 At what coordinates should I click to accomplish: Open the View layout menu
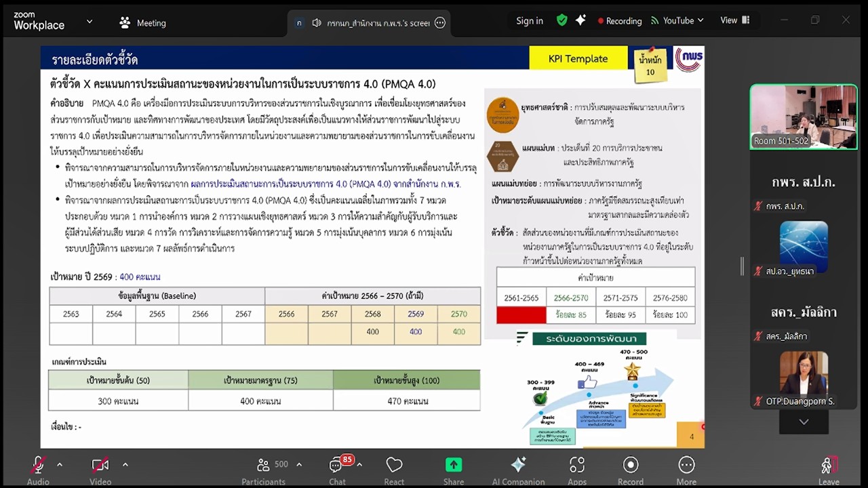pyautogui.click(x=734, y=20)
